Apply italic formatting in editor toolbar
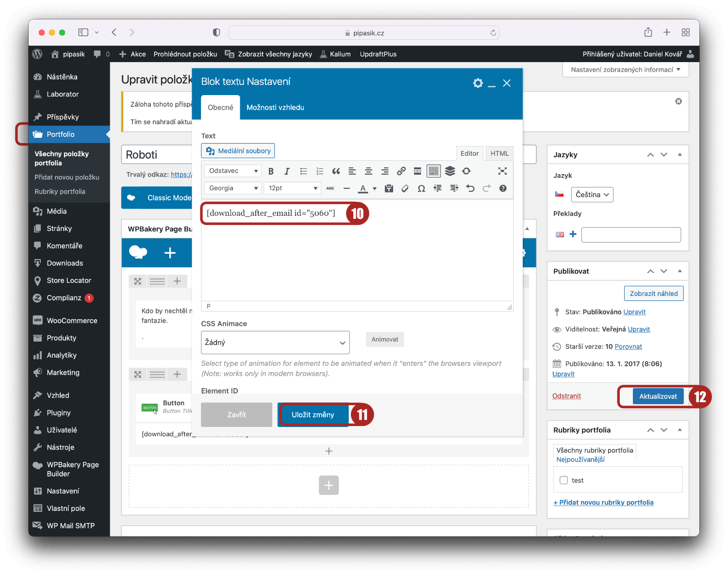 (x=287, y=171)
